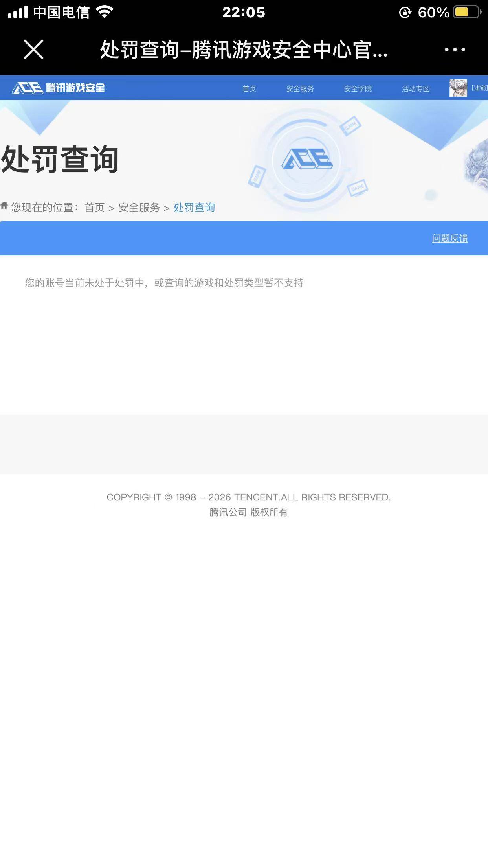Open the 活动专区 nav item
Viewport: 488px width, 868px height.
click(x=415, y=89)
